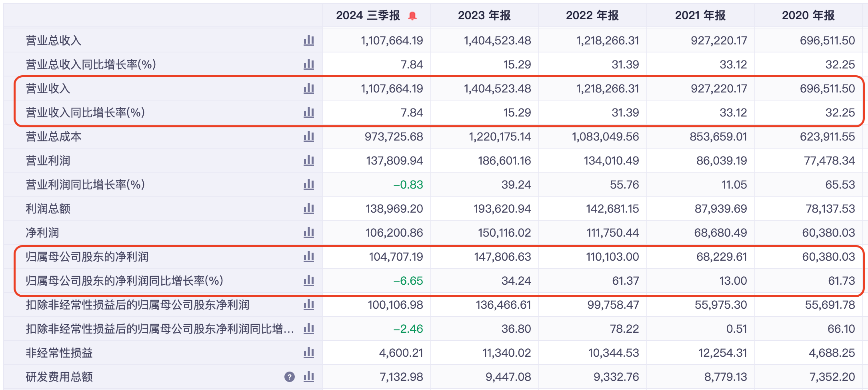Click 2023 营业收入 value 1,404,523.48
Screen dimensions: 868x390
(x=497, y=88)
